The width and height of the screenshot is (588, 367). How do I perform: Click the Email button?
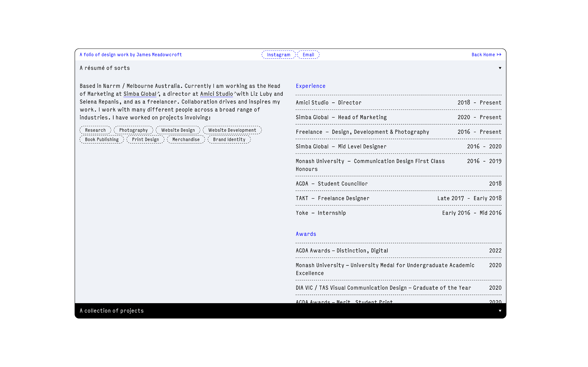[308, 55]
